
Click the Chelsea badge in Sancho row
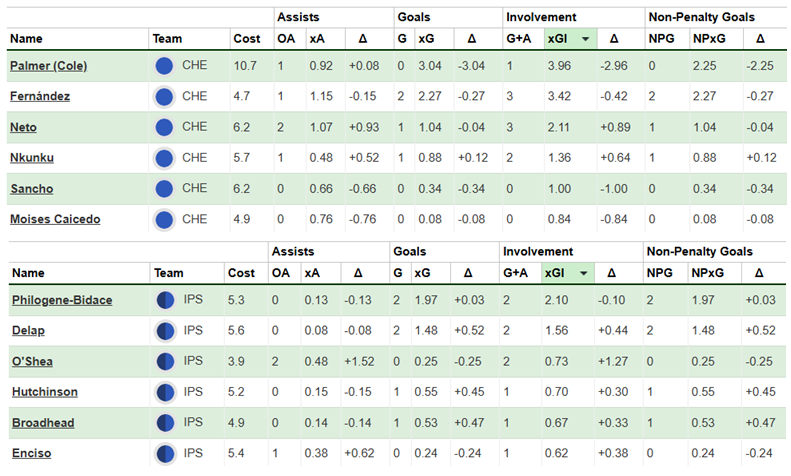point(165,188)
